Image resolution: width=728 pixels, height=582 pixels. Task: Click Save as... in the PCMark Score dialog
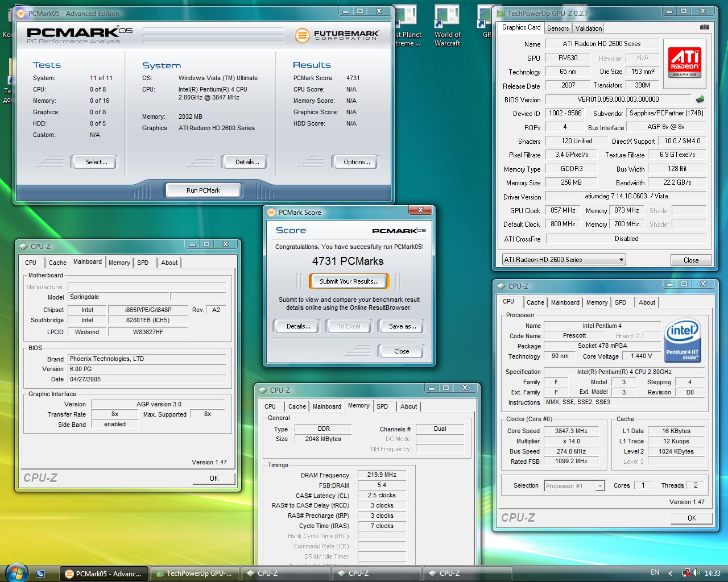click(x=402, y=326)
